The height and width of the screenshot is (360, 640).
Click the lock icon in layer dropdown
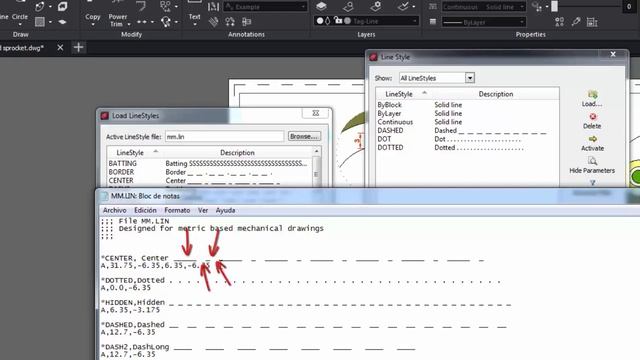click(338, 20)
